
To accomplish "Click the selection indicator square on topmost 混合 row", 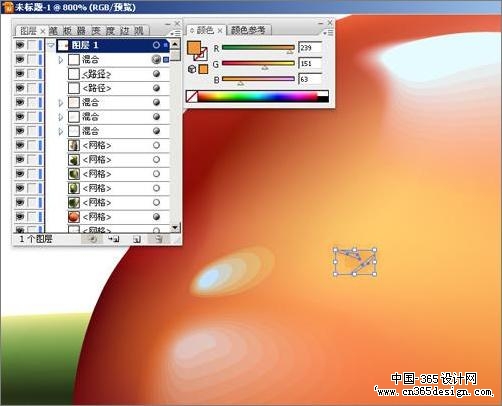I will [x=166, y=60].
